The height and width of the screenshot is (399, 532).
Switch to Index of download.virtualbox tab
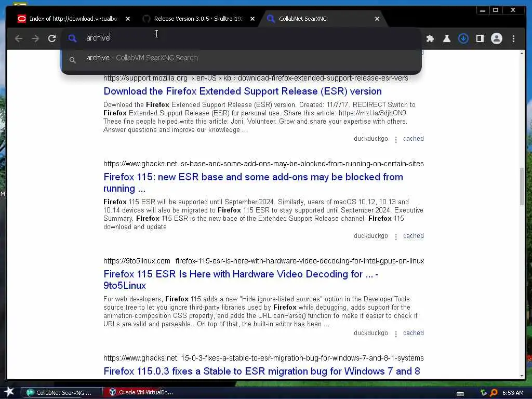point(73,19)
